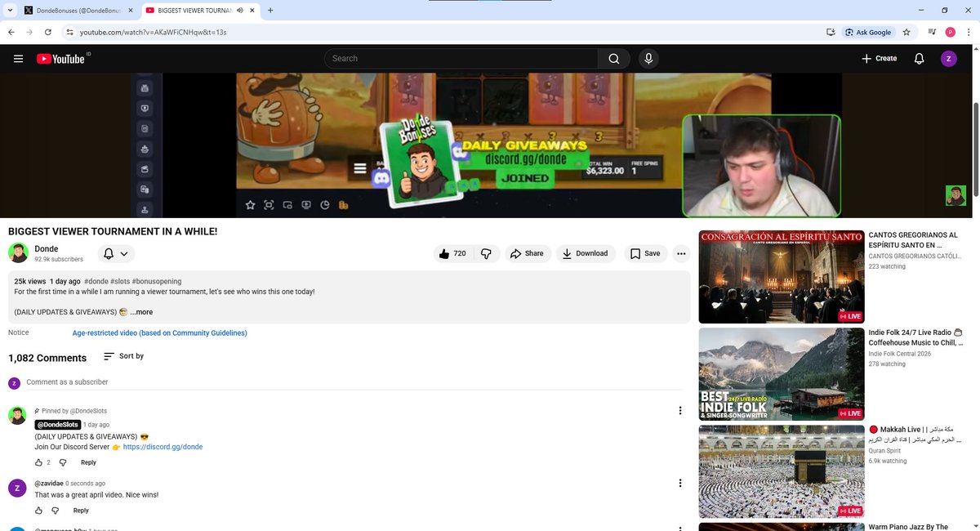Like the zavidae comment
Image resolution: width=980 pixels, height=531 pixels.
pos(38,511)
